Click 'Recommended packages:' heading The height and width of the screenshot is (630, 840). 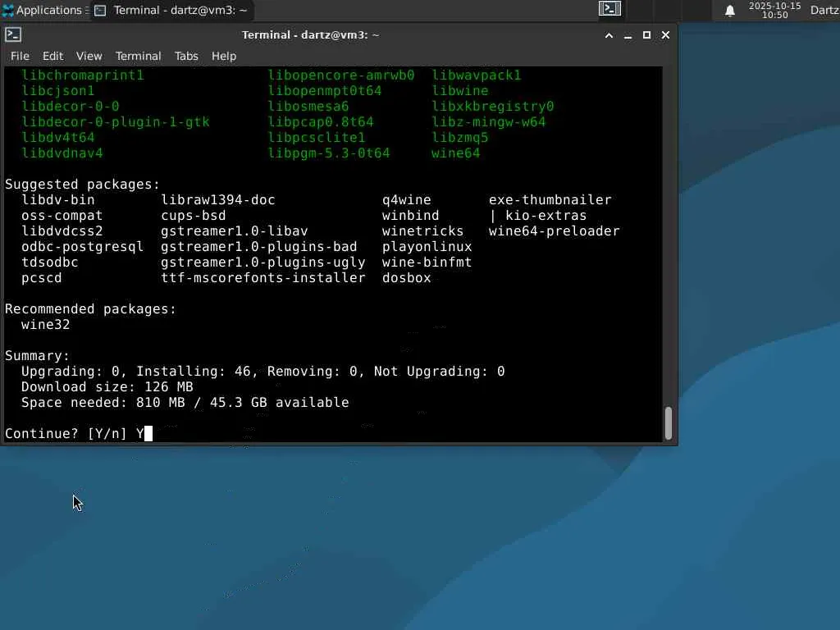[x=90, y=309]
